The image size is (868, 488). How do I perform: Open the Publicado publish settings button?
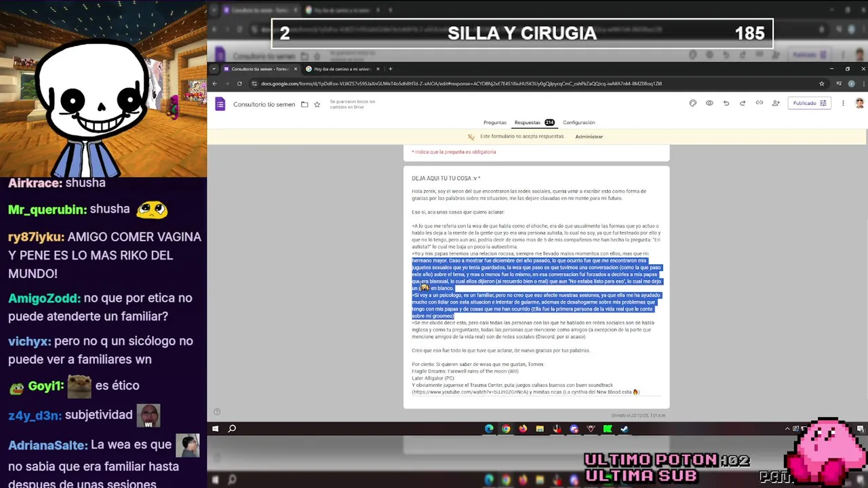pos(809,103)
